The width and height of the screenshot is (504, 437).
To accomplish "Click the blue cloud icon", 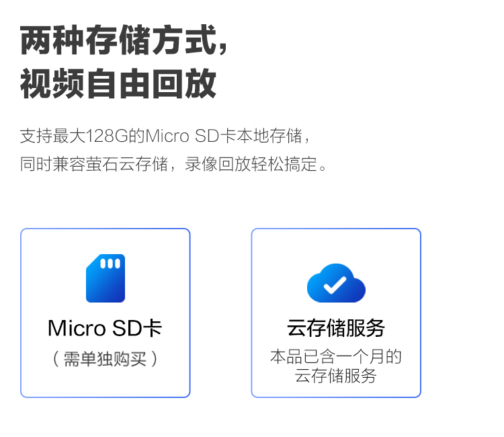I will (x=336, y=283).
